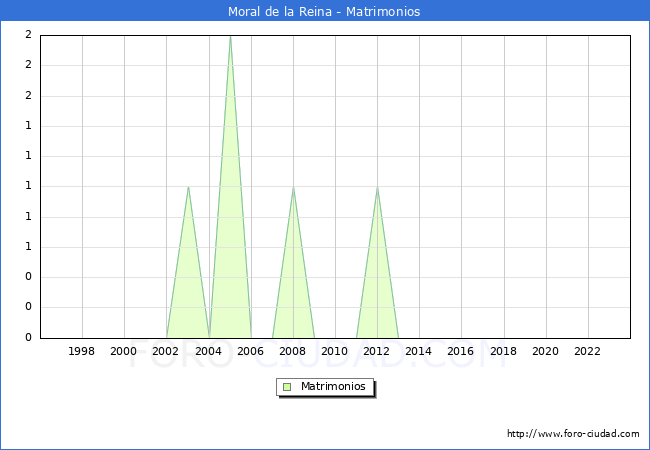Click the 2014 x-axis label

419,351
